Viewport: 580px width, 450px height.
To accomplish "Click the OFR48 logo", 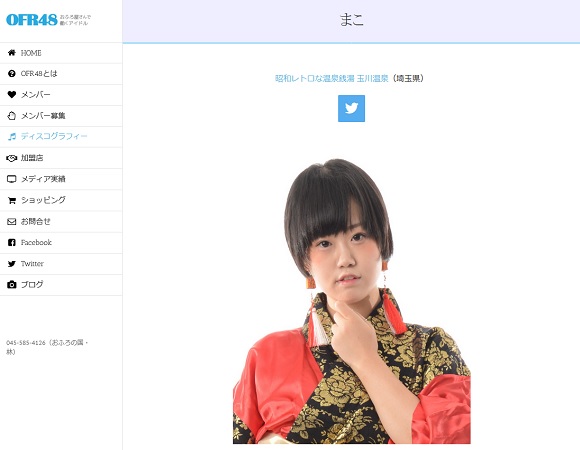I will (x=32, y=20).
